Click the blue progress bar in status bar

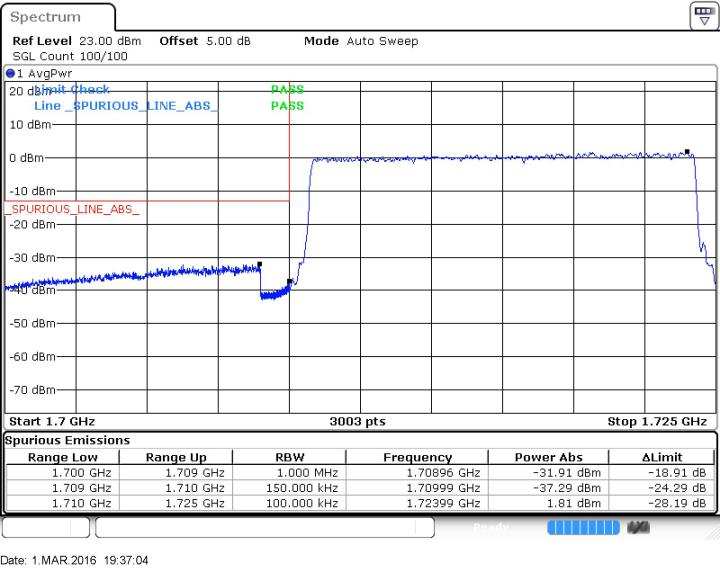583,527
